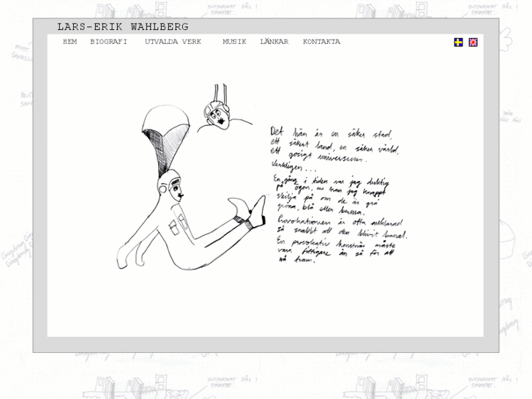Switch to English language flag
This screenshot has width=532, height=399.
point(473,42)
